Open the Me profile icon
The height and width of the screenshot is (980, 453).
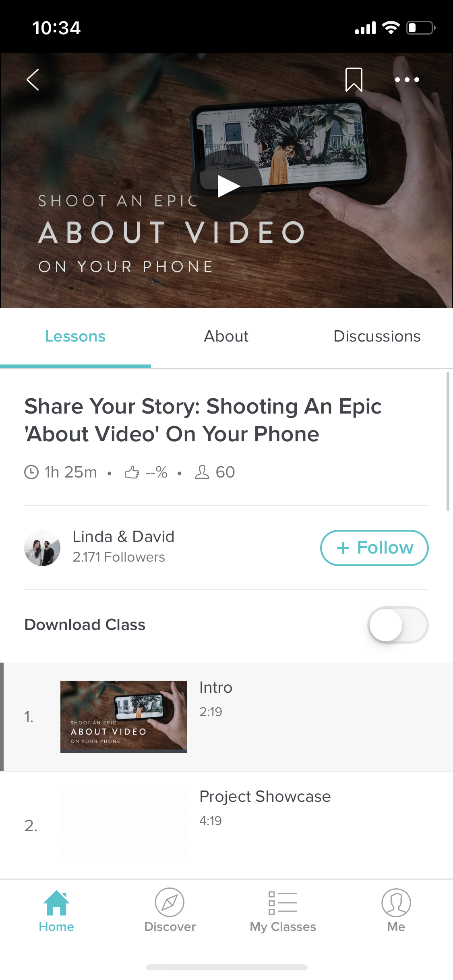click(x=396, y=902)
